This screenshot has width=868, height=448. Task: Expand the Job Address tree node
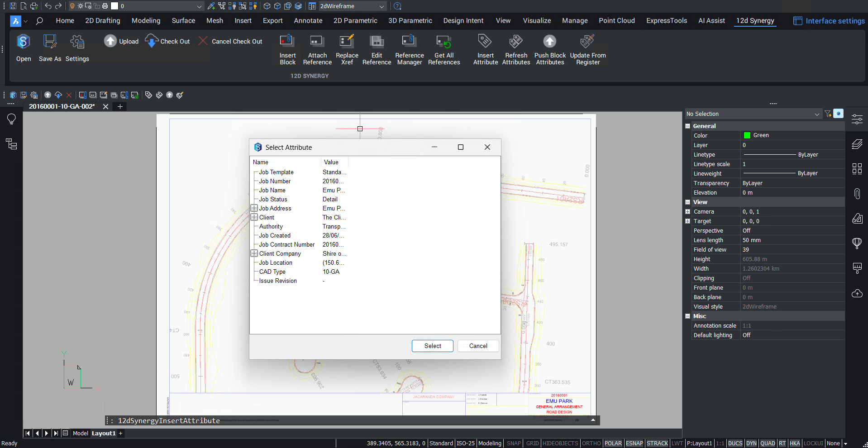tap(254, 208)
